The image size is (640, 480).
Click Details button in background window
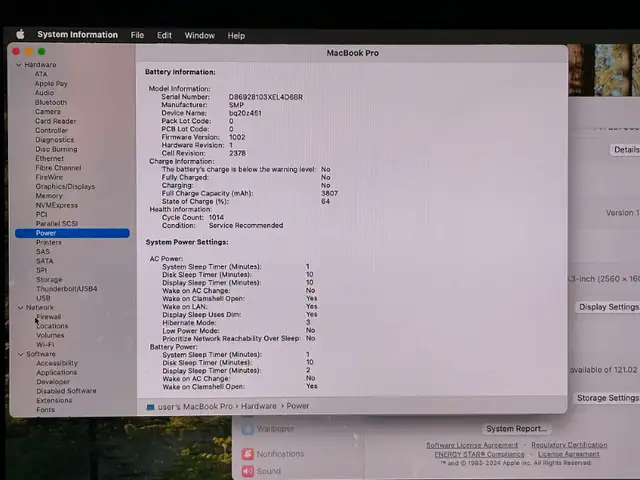[625, 150]
